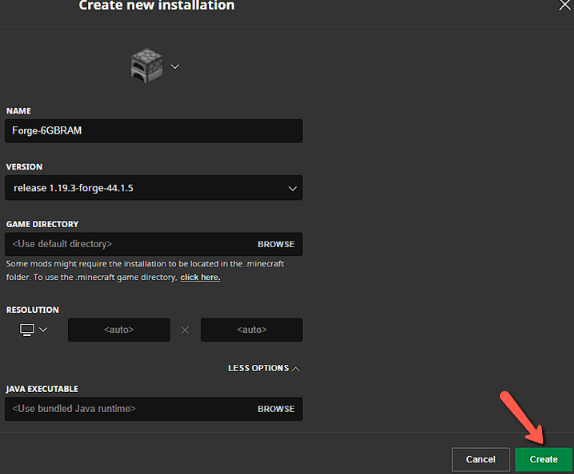Expand the resolution preset chevron

click(43, 329)
